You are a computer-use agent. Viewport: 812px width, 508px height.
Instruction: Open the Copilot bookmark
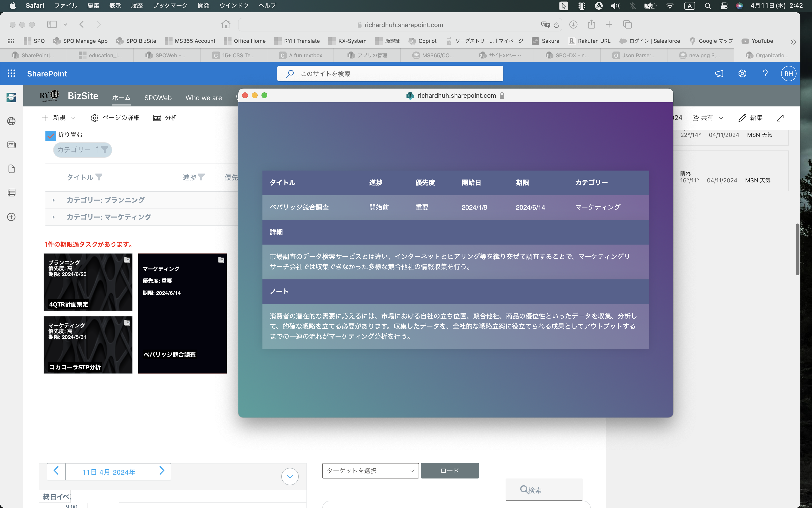coord(422,41)
